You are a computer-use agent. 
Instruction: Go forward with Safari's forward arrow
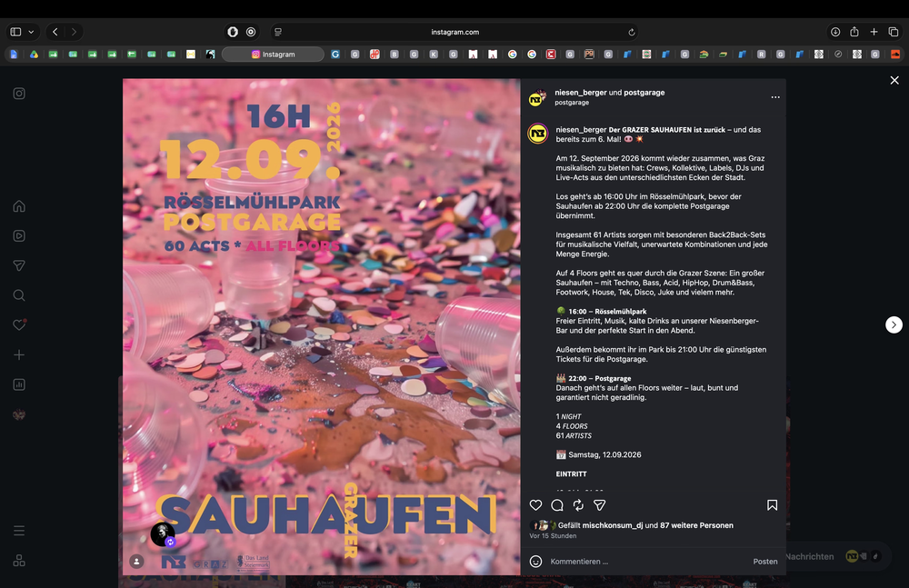coord(74,32)
